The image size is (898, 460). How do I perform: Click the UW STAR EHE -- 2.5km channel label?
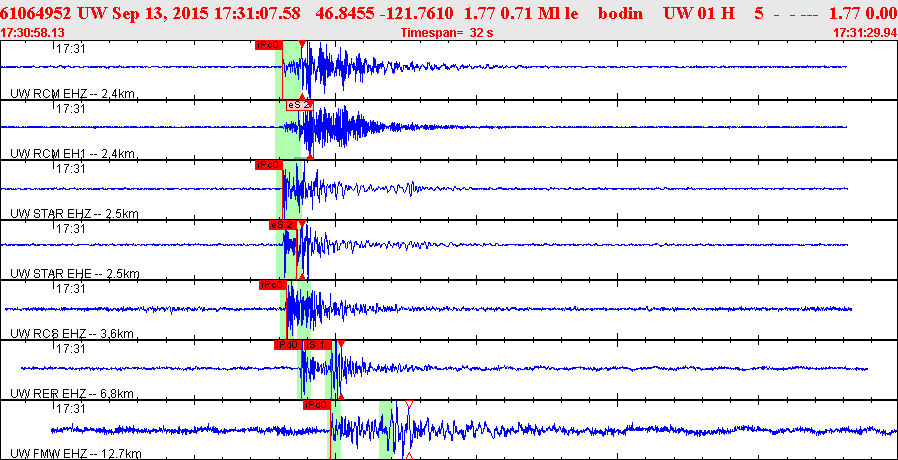point(74,273)
